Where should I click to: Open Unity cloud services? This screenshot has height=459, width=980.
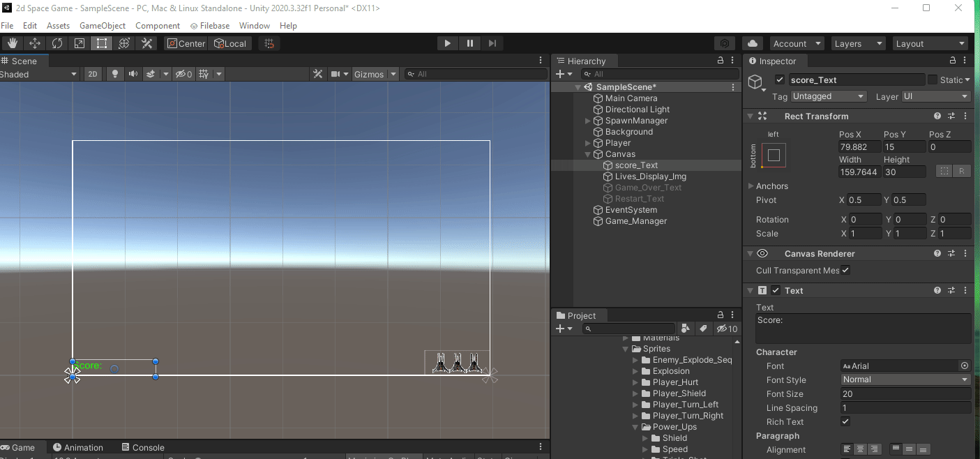tap(752, 43)
